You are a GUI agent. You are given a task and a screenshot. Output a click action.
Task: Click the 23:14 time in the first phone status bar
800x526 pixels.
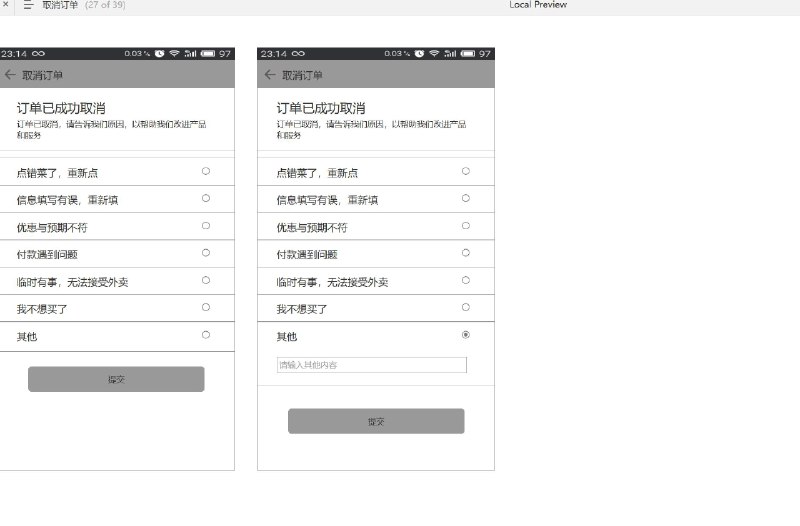point(14,54)
